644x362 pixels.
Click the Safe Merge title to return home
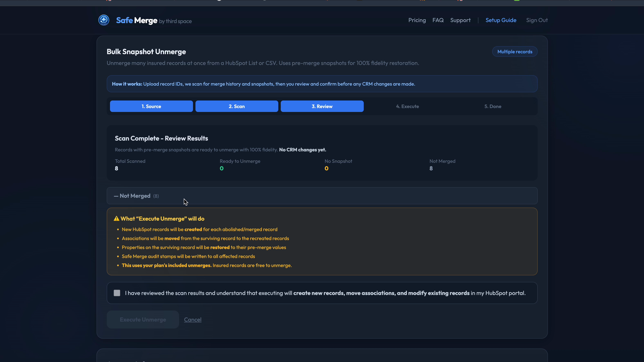(137, 20)
